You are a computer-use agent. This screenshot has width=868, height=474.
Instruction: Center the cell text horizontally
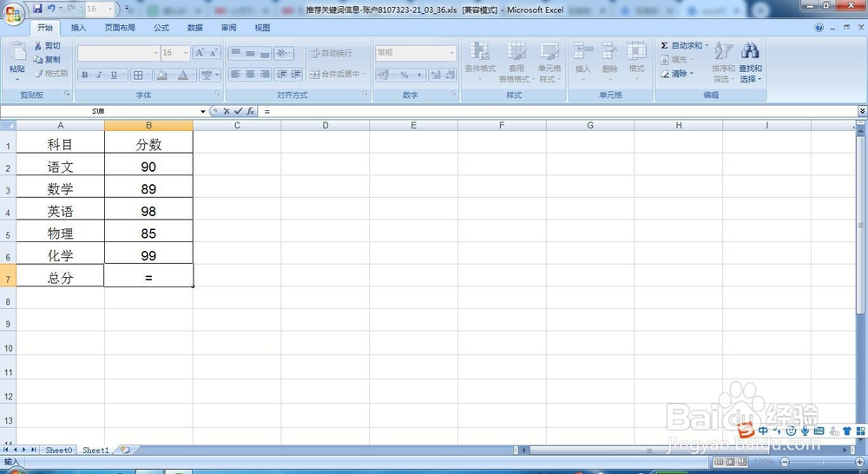coord(250,74)
